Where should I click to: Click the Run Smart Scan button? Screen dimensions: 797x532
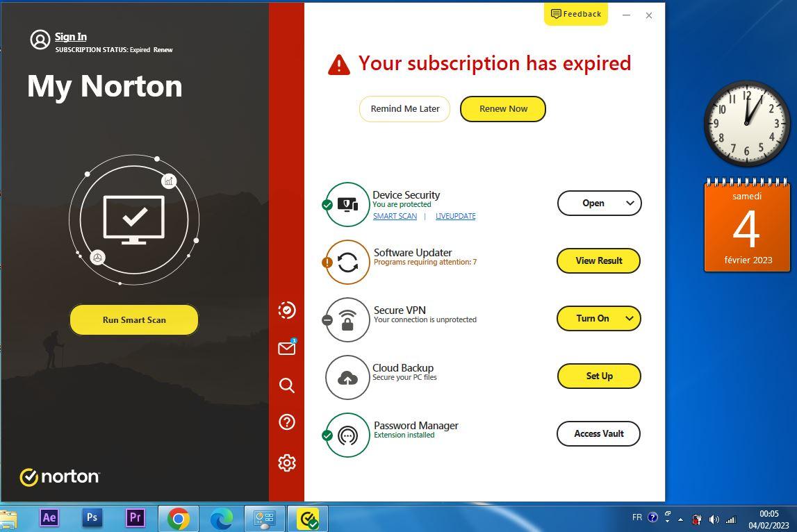[134, 319]
